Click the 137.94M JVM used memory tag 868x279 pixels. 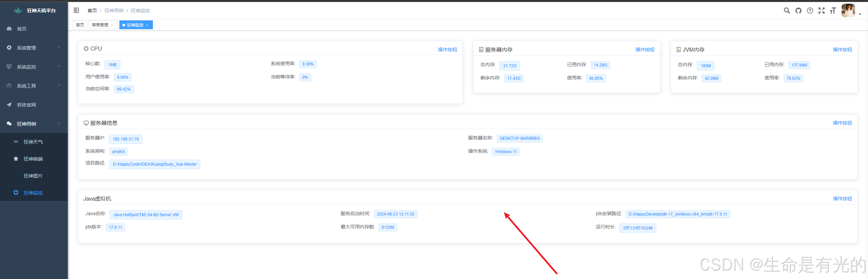coord(799,65)
